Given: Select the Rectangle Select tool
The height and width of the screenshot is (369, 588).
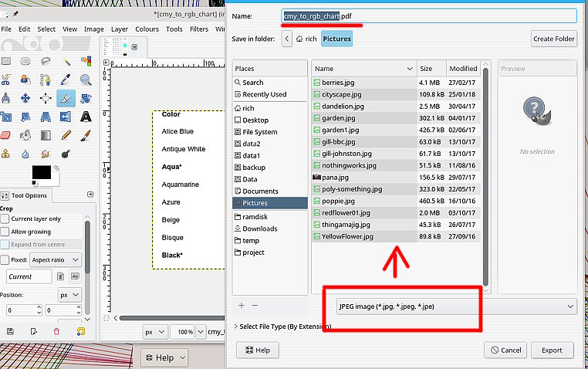Looking at the screenshot, I should pos(5,61).
